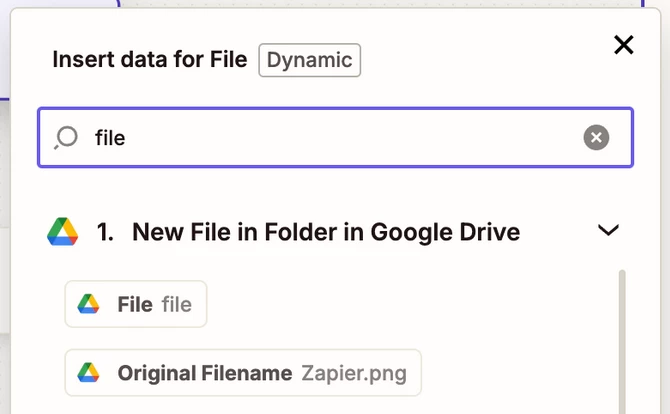Image resolution: width=670 pixels, height=414 pixels.
Task: Insert the Original Filename Zapier.png pill
Action: (243, 373)
